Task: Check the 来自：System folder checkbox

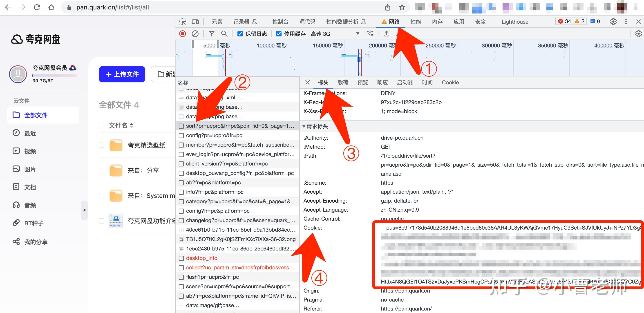Action: 101,195
